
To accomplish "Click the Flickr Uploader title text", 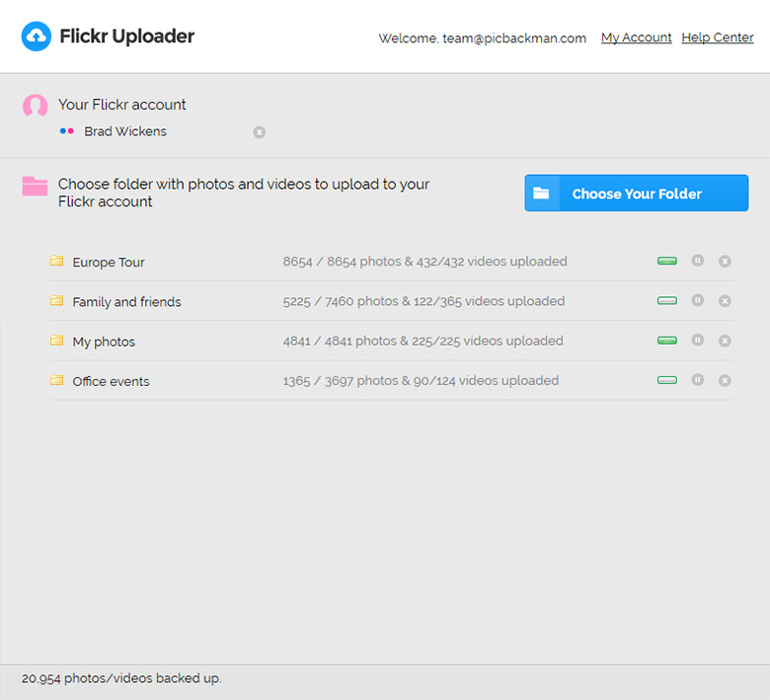I will 126,37.
